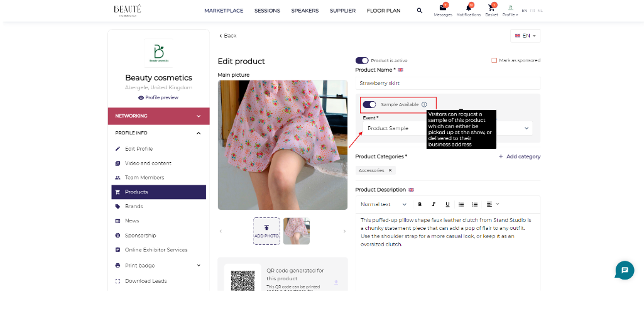Click the Sample Available info icon

point(424,104)
